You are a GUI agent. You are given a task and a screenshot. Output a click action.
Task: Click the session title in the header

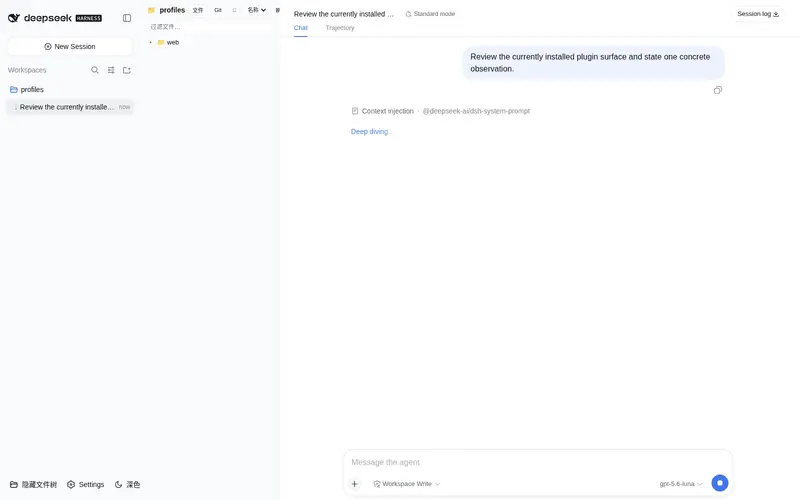(343, 14)
